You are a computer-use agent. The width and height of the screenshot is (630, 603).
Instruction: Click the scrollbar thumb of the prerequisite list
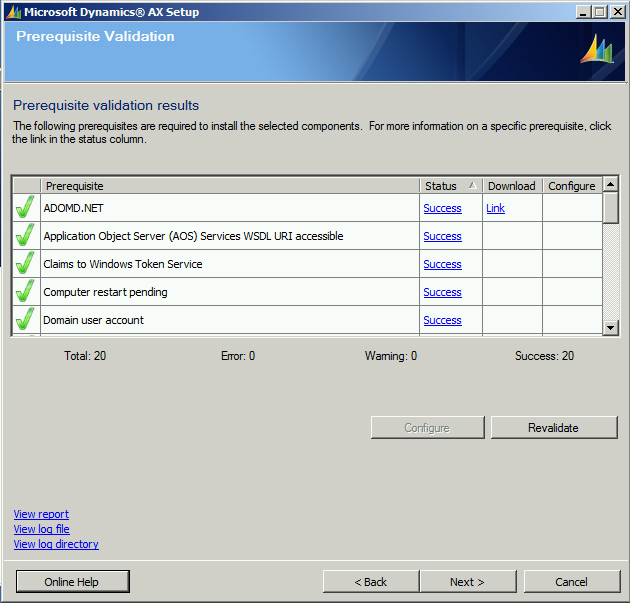pos(610,207)
